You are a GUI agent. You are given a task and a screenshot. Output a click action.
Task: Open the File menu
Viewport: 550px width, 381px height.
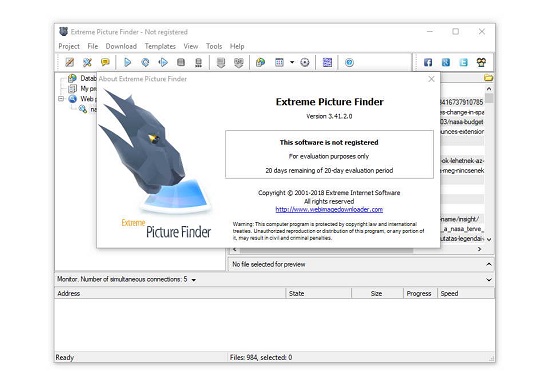[x=93, y=46]
